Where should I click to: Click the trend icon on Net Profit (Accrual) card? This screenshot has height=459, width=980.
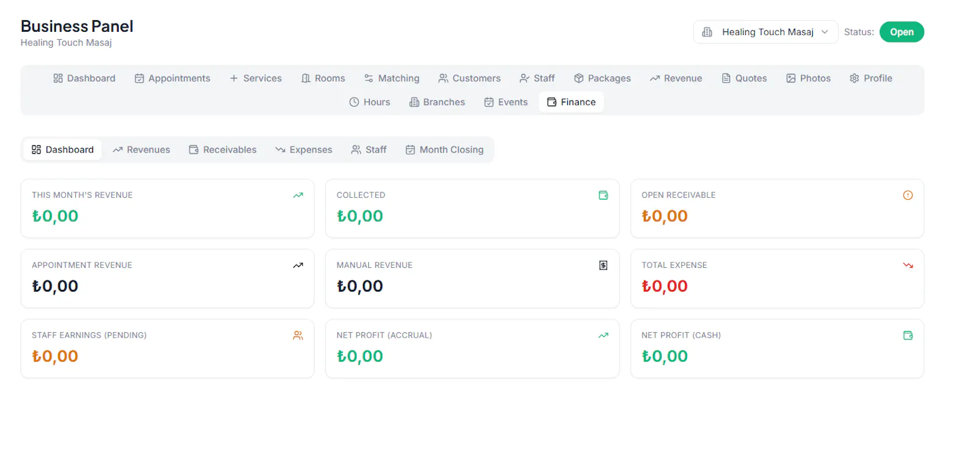[603, 336]
